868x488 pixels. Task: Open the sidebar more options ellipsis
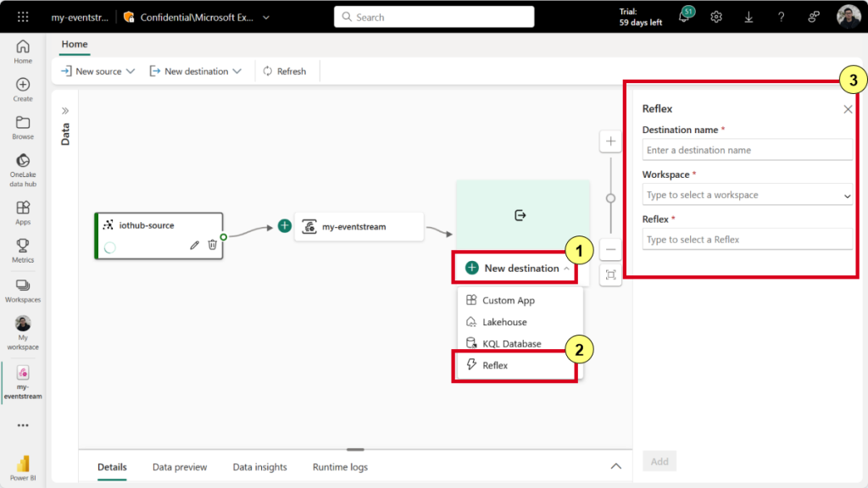pos(23,425)
